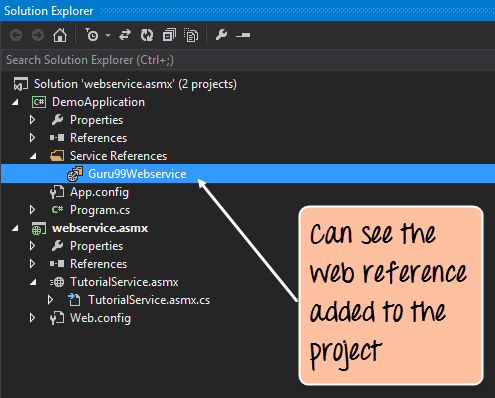Select TutorialService.asmx file
This screenshot has width=495, height=398.
pos(124,282)
